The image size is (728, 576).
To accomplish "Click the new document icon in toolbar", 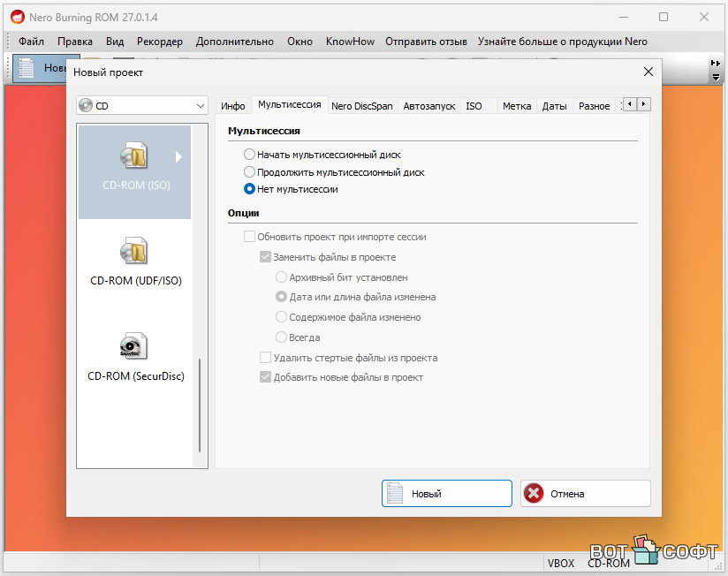I will (x=27, y=68).
